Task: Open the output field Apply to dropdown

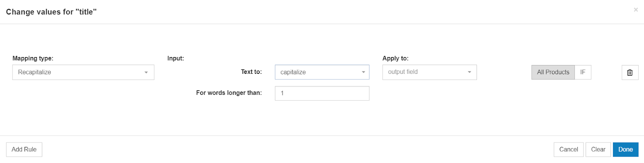Action: (429, 72)
